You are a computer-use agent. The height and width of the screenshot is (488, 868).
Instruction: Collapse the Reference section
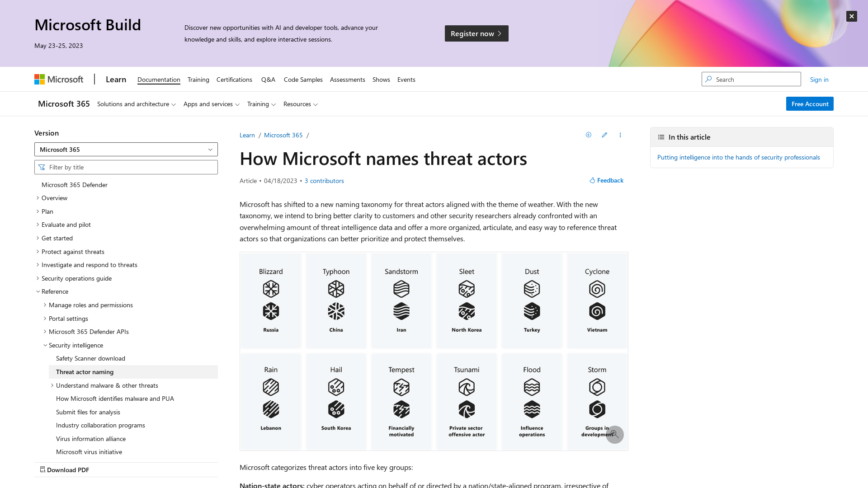pyautogui.click(x=38, y=291)
